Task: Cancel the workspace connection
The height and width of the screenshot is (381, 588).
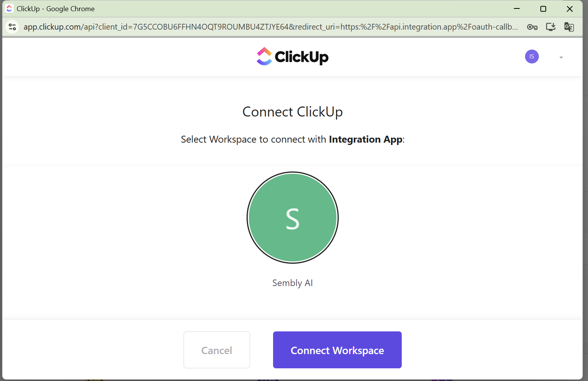Action: coord(217,350)
